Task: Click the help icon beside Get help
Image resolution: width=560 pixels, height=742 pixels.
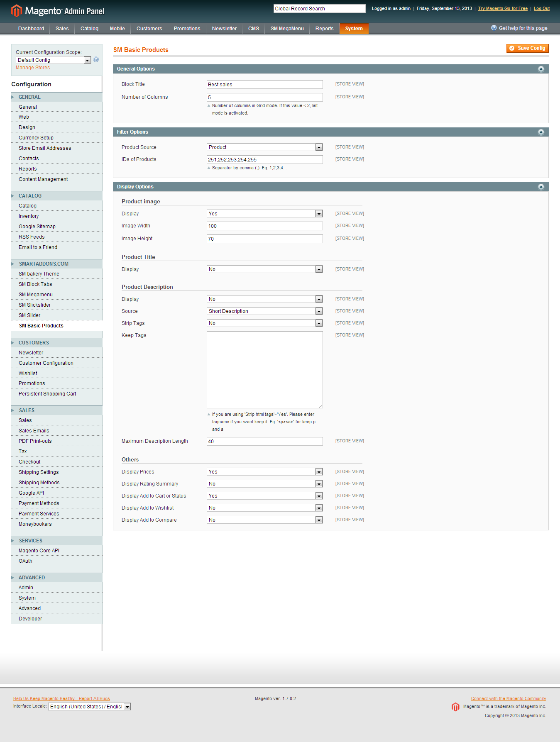Action: (494, 28)
